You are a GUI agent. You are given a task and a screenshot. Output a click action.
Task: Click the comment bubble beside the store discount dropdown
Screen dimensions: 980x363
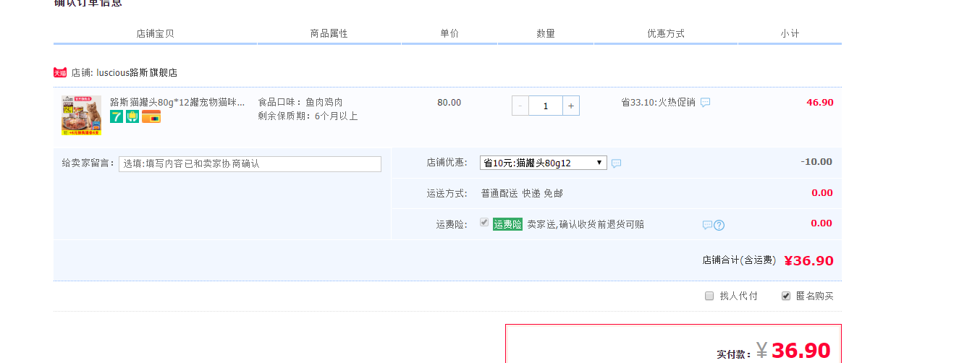pyautogui.click(x=616, y=163)
